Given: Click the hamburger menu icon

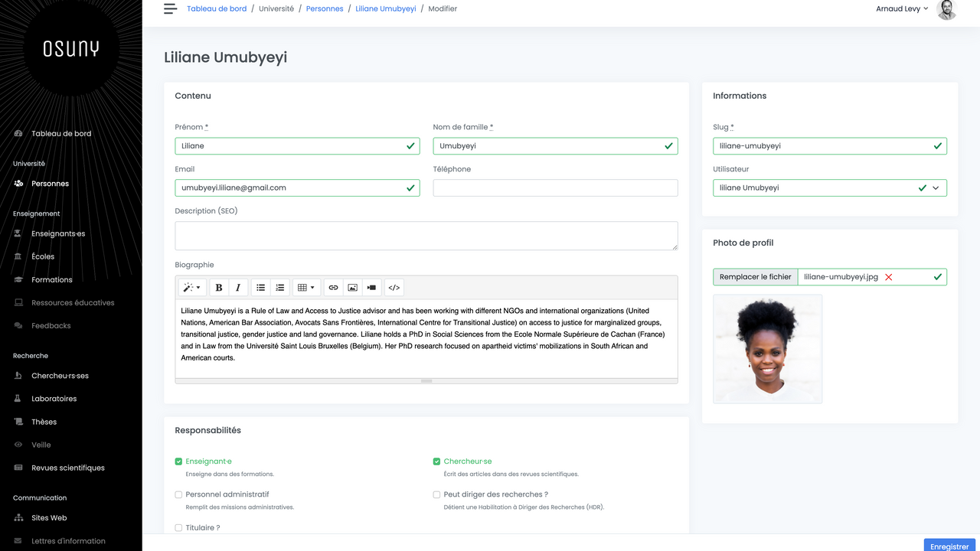Looking at the screenshot, I should 170,9.
